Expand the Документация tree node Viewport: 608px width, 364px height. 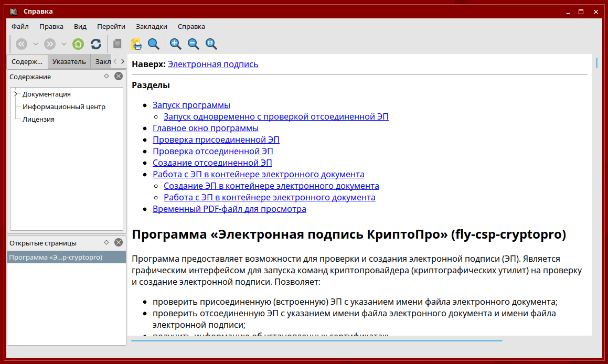(x=16, y=94)
